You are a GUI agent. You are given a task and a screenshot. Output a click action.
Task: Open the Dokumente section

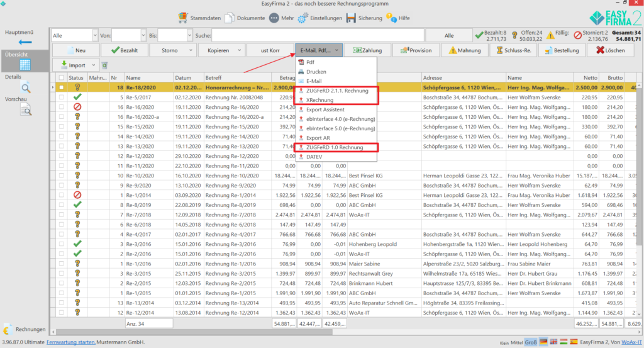pos(230,18)
